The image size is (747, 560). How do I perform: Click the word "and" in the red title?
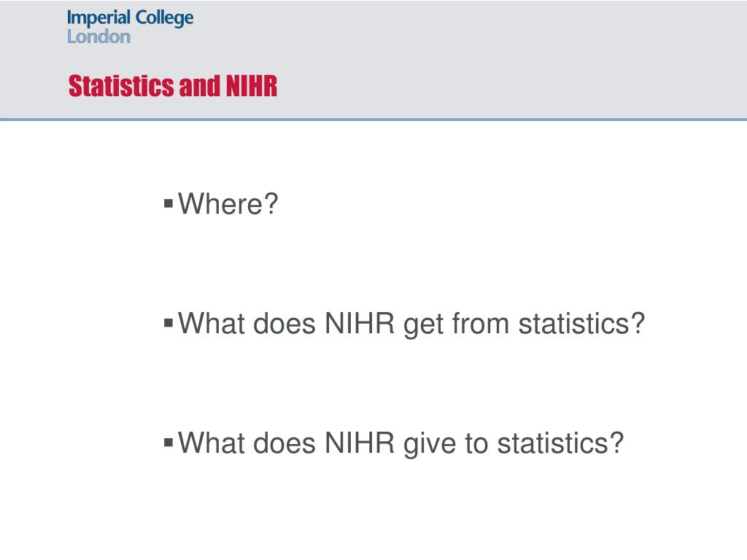[x=200, y=86]
